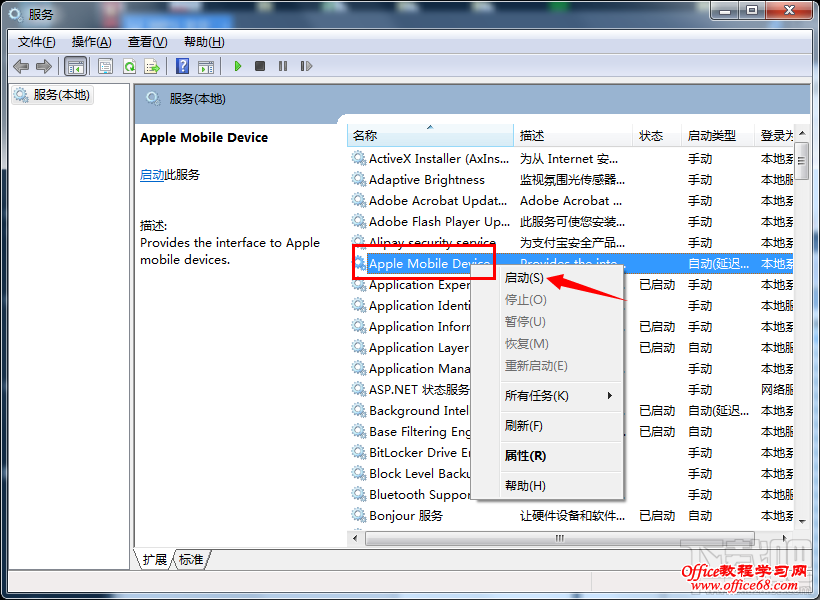820x600 pixels.
Task: Click the Back navigation arrow icon
Action: 21,66
